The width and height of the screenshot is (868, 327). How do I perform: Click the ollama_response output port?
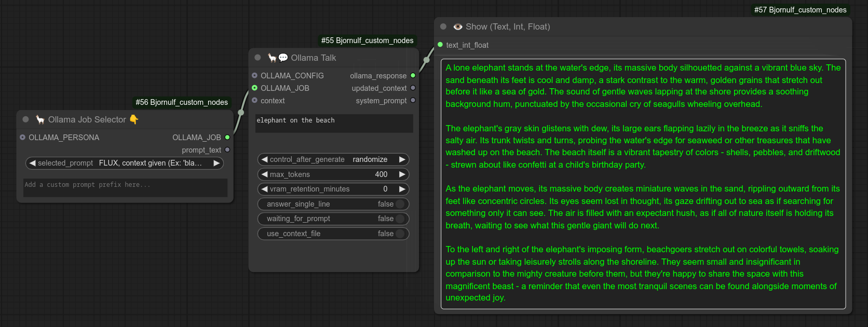click(413, 76)
